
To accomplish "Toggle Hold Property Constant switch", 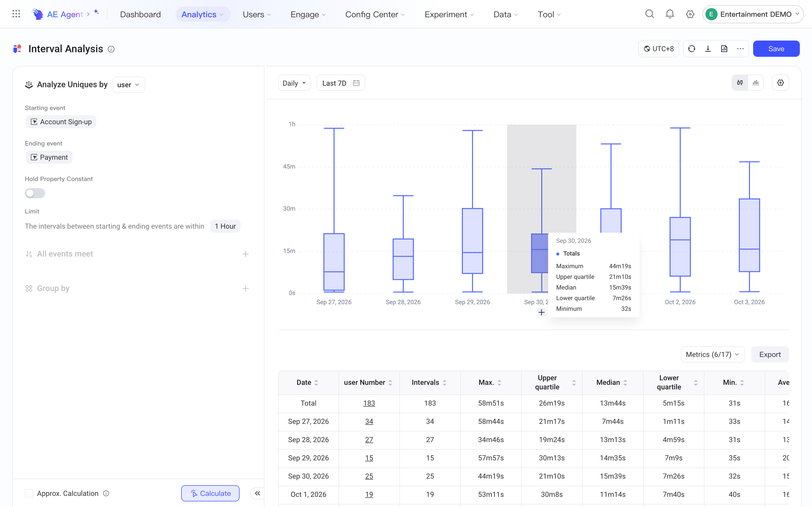I will (35, 193).
